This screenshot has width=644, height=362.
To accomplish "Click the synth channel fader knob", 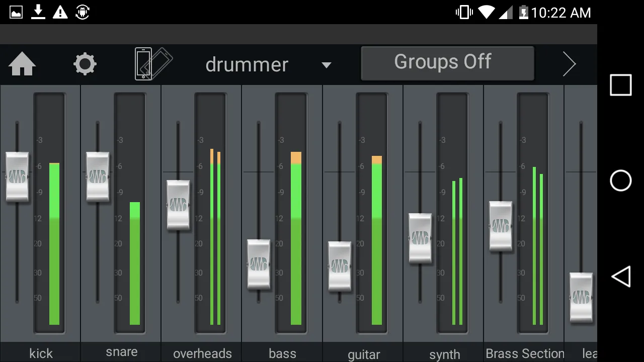I will point(420,238).
